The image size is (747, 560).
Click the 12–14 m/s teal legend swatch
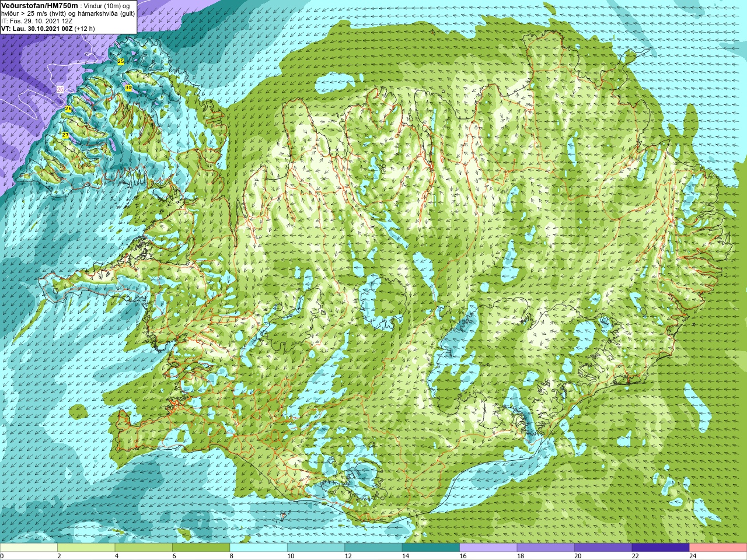[x=373, y=548]
